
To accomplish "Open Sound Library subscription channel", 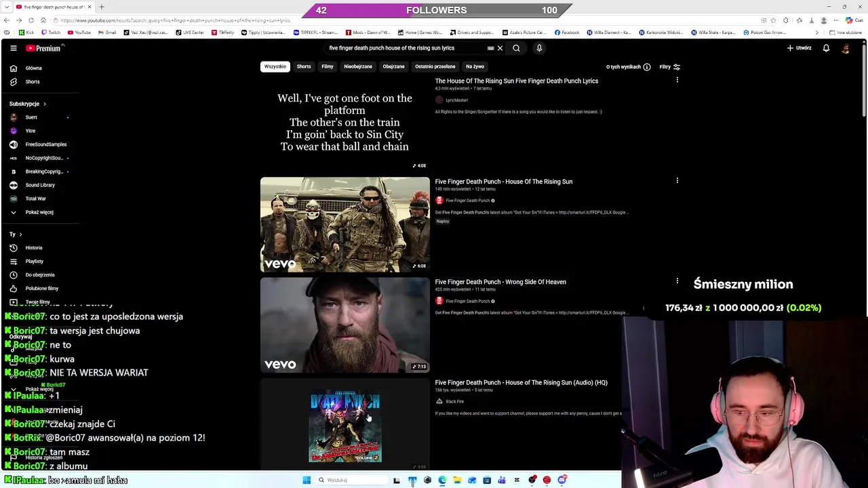I will point(41,185).
